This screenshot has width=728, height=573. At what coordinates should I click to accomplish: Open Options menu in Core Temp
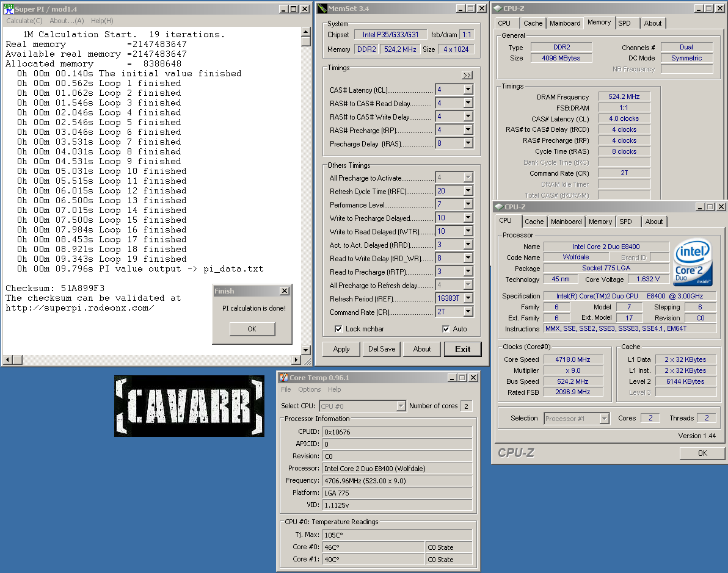pos(310,390)
